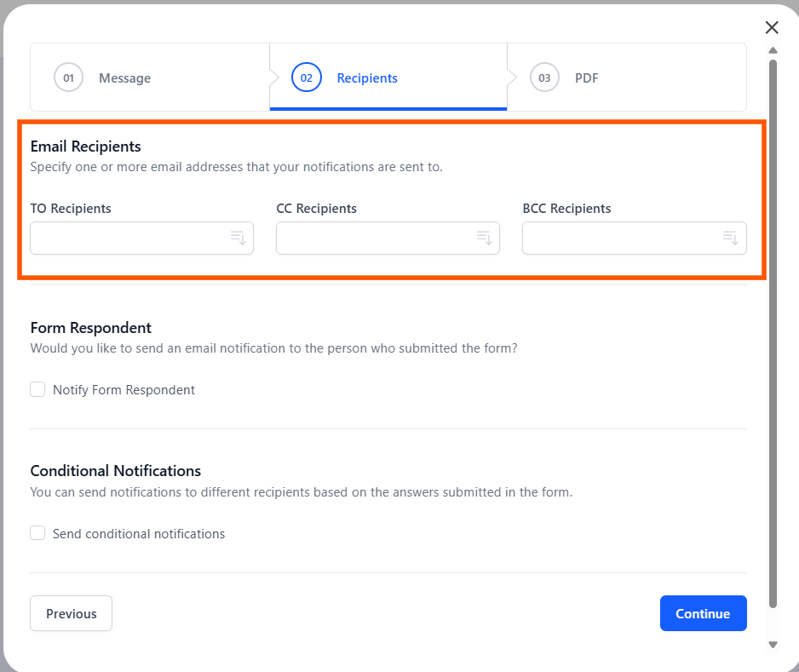Viewport: 799px width, 672px height.
Task: Focus the TO Recipients input field
Action: click(x=141, y=238)
